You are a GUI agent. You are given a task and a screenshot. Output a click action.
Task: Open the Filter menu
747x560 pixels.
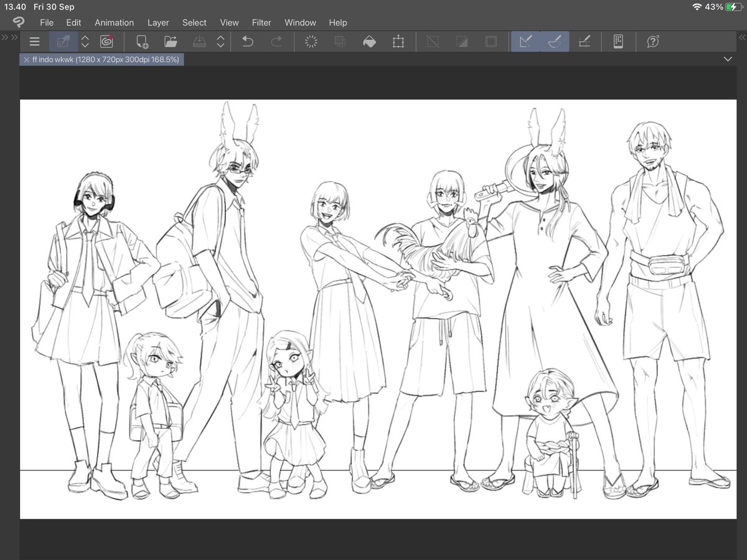(261, 22)
